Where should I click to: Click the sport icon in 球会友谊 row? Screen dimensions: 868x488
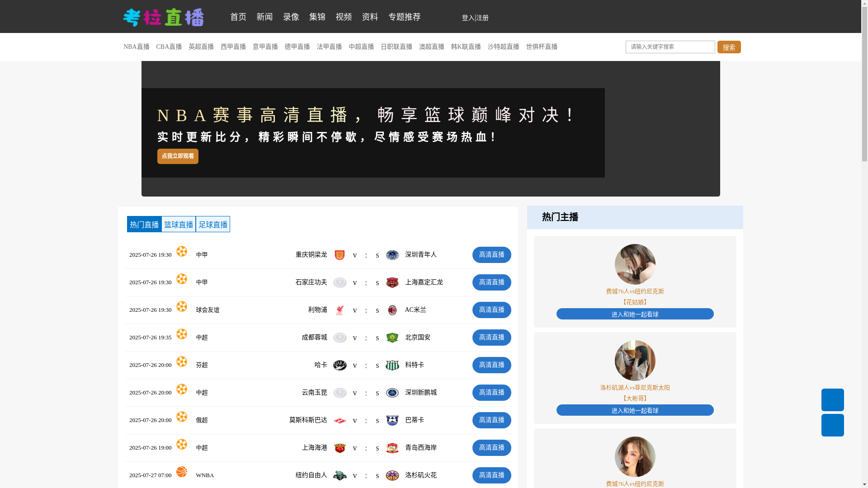[x=182, y=306]
